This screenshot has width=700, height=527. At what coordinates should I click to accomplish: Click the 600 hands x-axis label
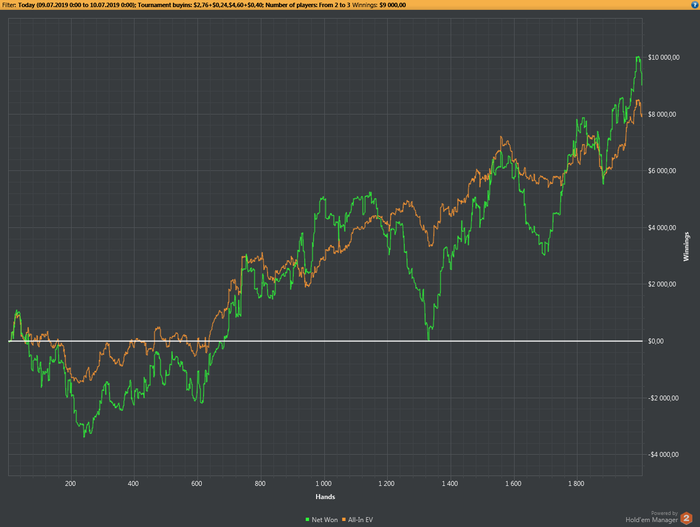[196, 484]
